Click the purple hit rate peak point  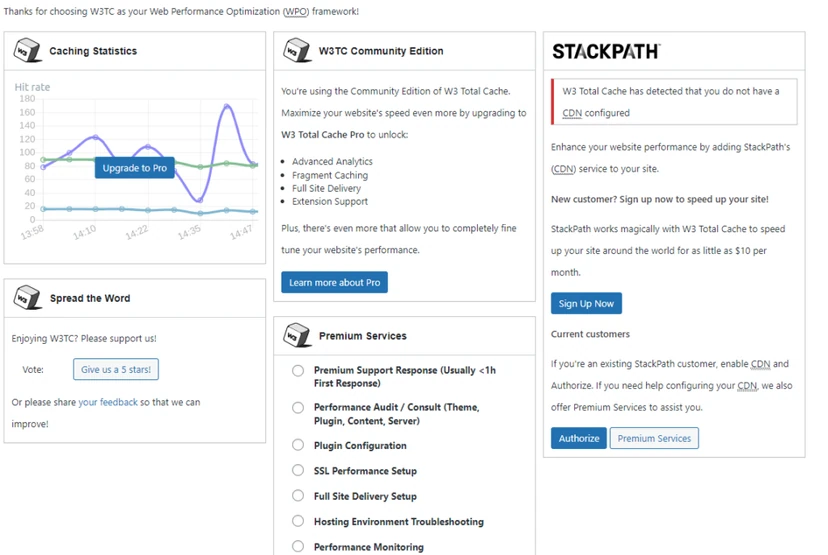(227, 106)
